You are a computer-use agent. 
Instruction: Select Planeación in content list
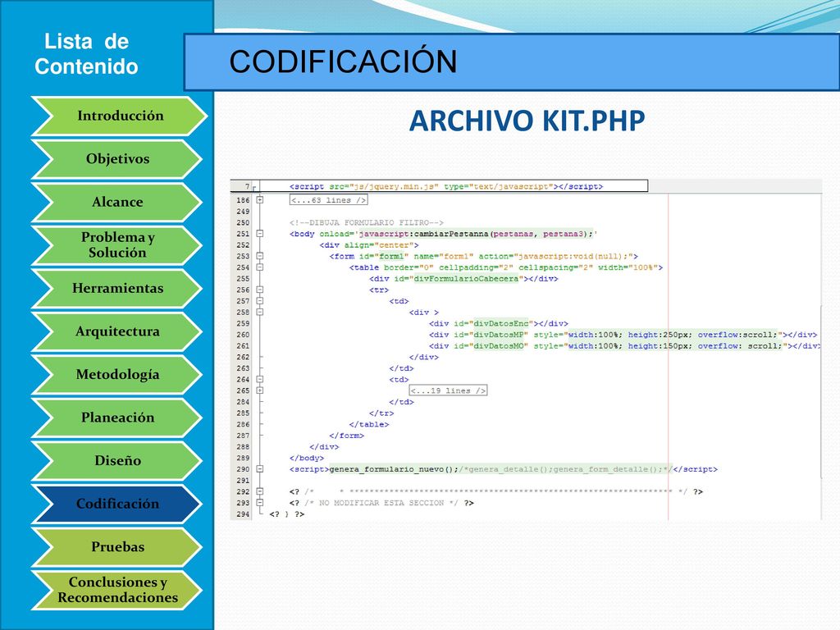coord(116,418)
